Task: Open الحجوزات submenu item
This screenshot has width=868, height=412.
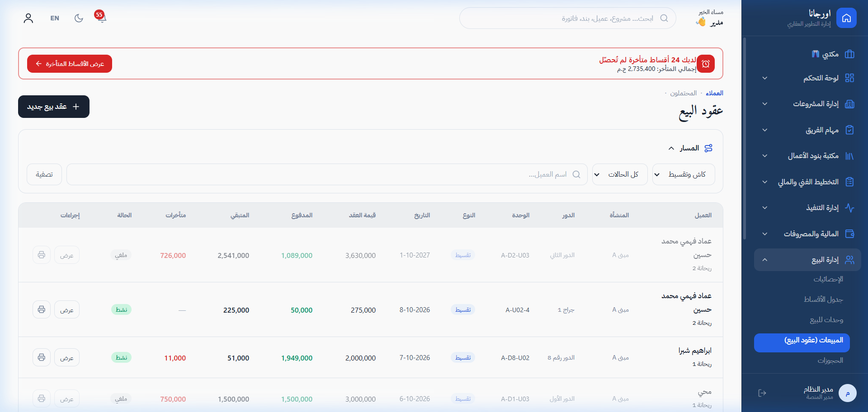Action: click(830, 360)
